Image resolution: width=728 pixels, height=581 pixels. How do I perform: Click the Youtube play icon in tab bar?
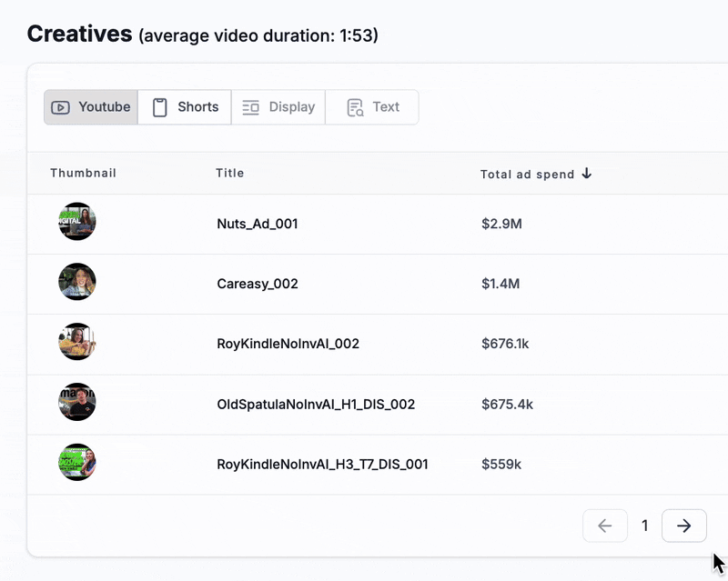point(60,107)
